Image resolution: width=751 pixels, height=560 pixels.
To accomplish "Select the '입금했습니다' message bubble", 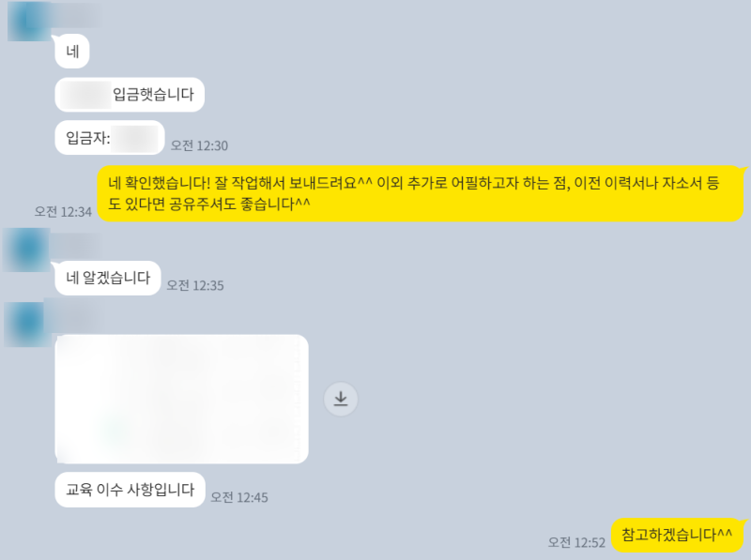I will [x=130, y=95].
